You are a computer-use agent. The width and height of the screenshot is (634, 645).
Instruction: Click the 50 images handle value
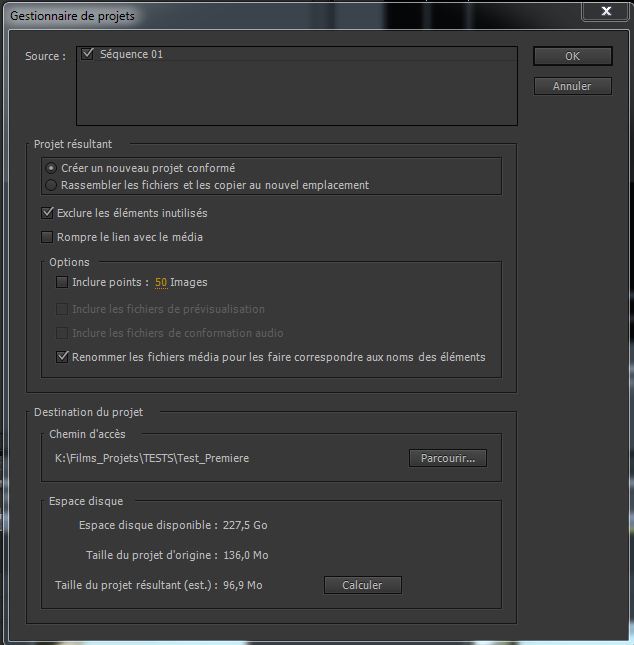161,282
